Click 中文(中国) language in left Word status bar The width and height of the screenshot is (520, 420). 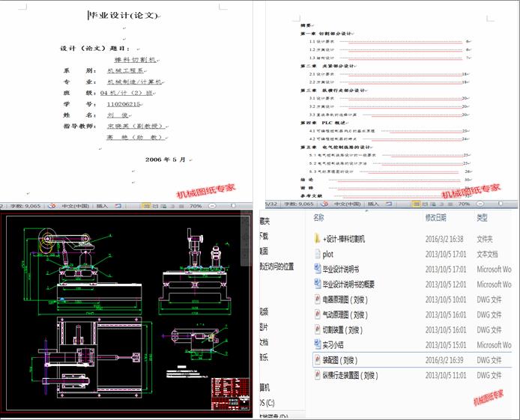76,206
